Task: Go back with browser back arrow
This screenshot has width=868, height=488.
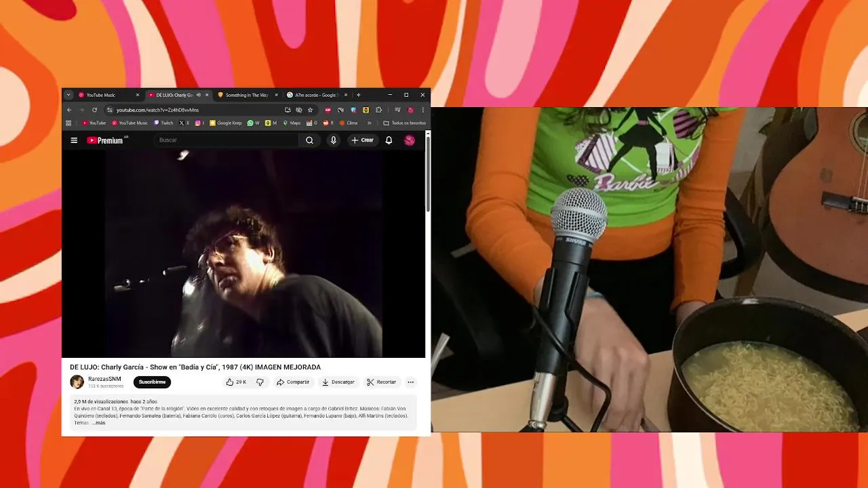Action: (x=69, y=110)
